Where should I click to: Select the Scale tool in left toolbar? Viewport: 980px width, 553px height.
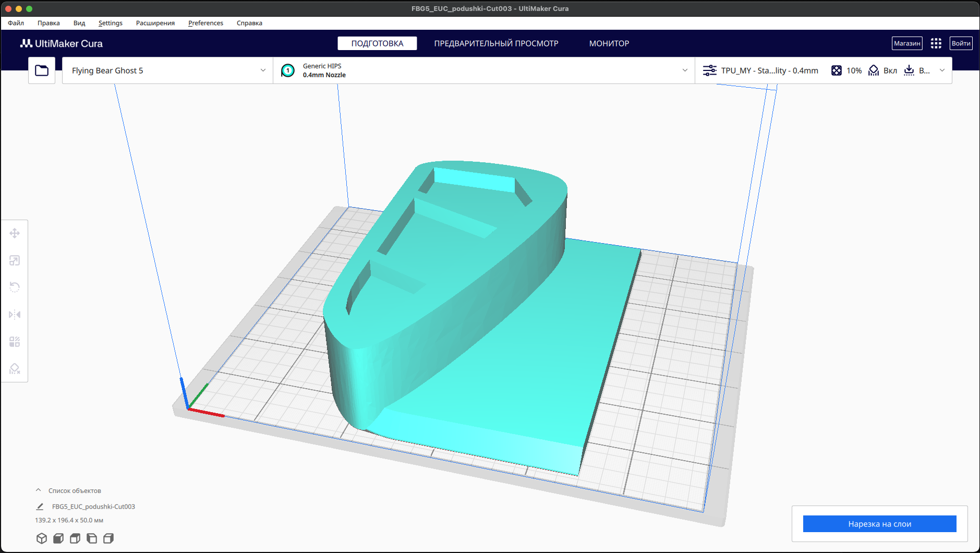15,260
